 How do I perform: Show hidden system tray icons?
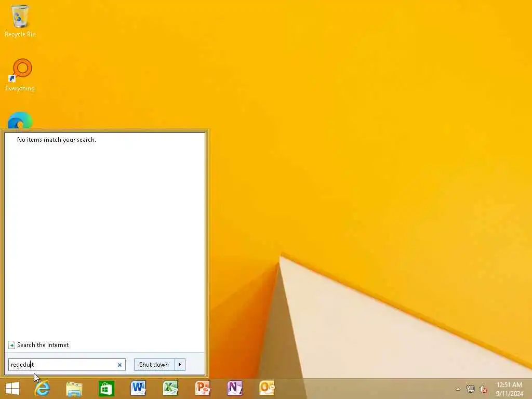click(x=458, y=389)
